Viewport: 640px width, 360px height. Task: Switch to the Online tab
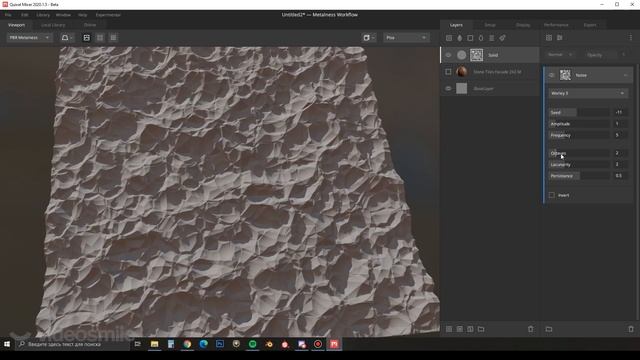(90, 25)
